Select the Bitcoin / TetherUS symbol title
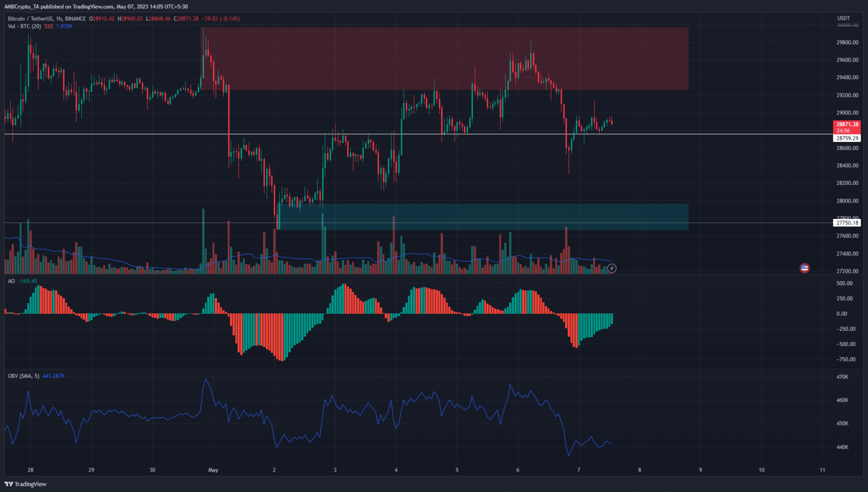This screenshot has height=492, width=868. click(31, 19)
